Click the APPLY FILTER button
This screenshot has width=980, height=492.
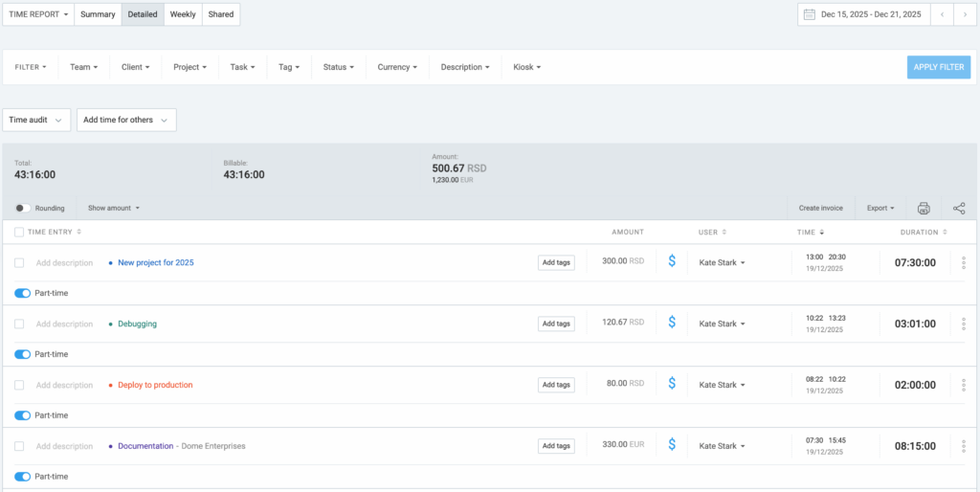tap(938, 67)
